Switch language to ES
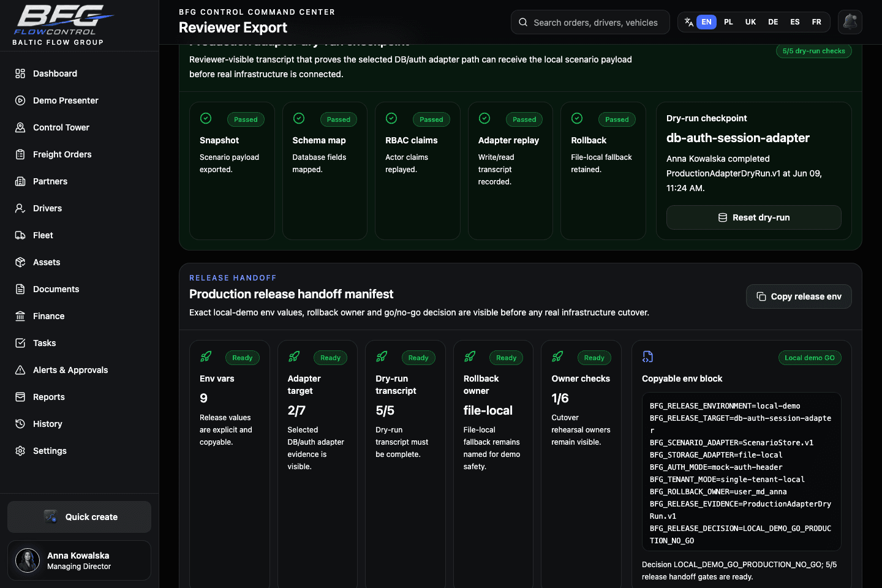Screen dimensions: 882x588 [x=795, y=22]
